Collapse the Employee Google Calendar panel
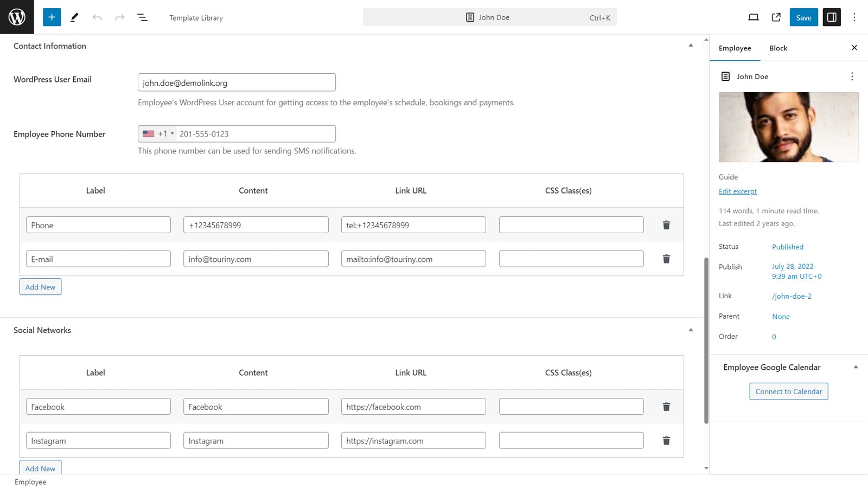Viewport: 868px width, 488px height. [x=856, y=367]
